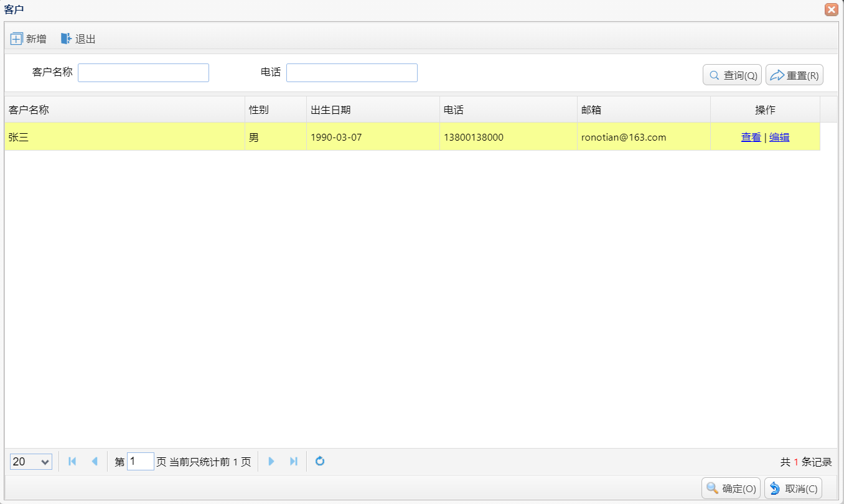The height and width of the screenshot is (504, 844).
Task: Focus the 电话 search input field
Action: [352, 73]
